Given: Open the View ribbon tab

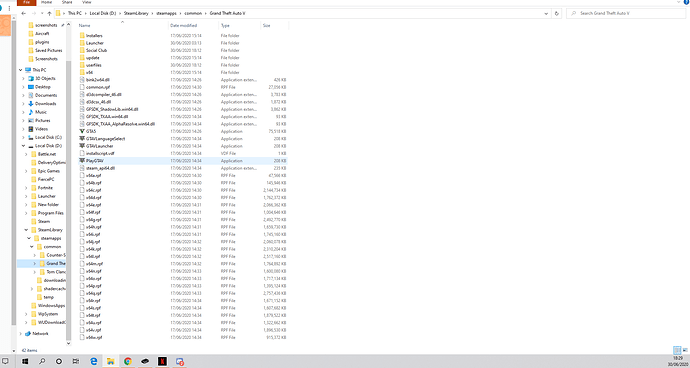Looking at the screenshot, I should tap(86, 2).
